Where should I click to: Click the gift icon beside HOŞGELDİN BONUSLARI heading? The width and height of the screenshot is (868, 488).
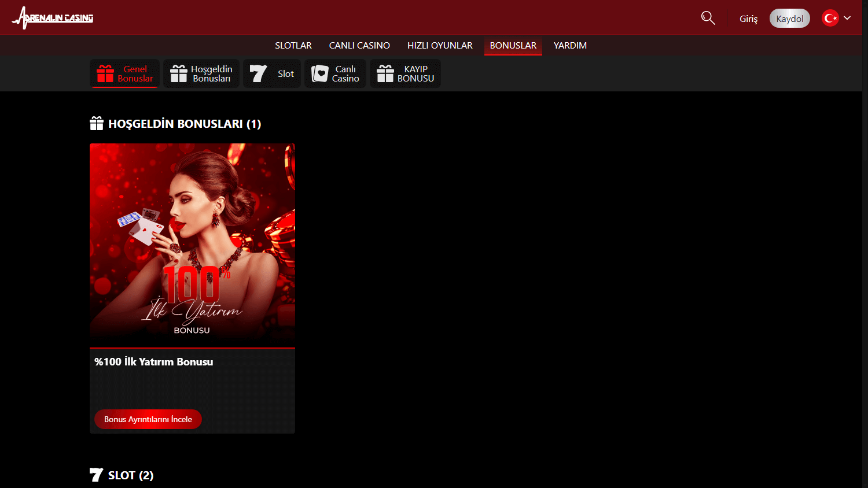tap(97, 123)
